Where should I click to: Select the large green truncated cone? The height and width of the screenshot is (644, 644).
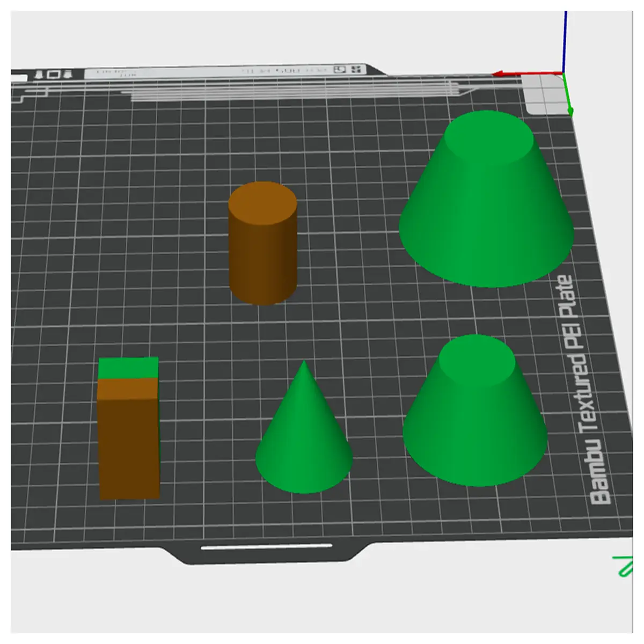click(486, 199)
